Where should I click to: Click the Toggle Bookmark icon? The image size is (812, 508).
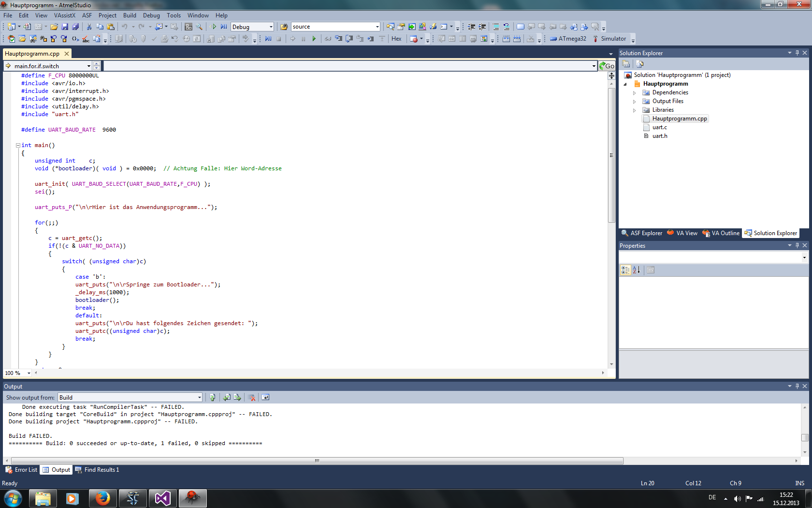point(520,27)
